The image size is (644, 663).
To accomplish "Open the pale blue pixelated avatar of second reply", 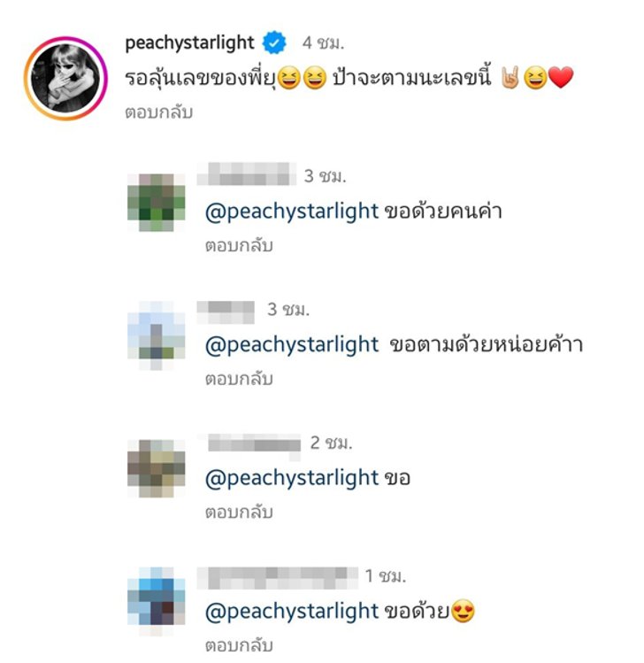I will (157, 335).
